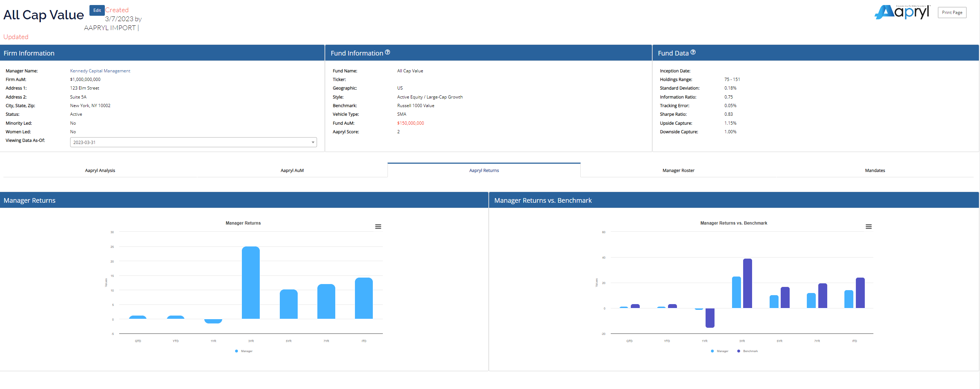Click Downside Capture value 1.00%
The height and width of the screenshot is (389, 980).
[730, 131]
